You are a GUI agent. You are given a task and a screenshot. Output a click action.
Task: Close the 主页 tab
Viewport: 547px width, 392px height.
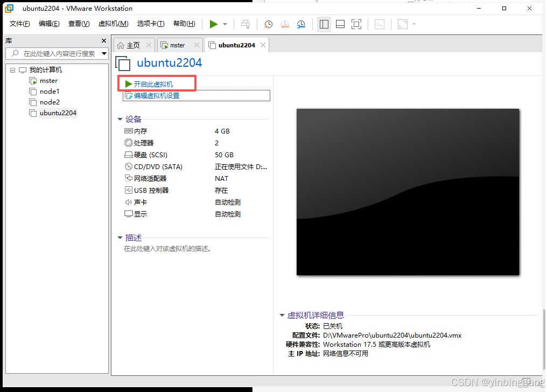[149, 45]
